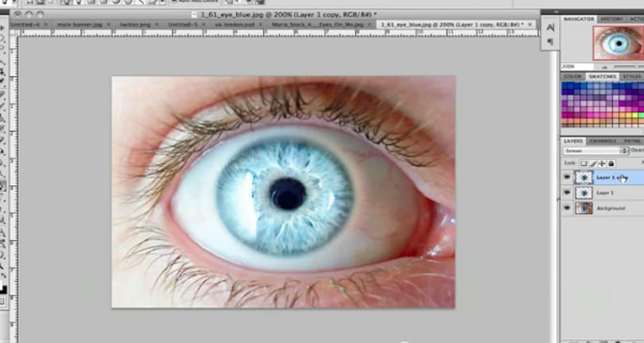
Task: Click the Navigator eye preview thumbnail
Action: click(x=618, y=43)
